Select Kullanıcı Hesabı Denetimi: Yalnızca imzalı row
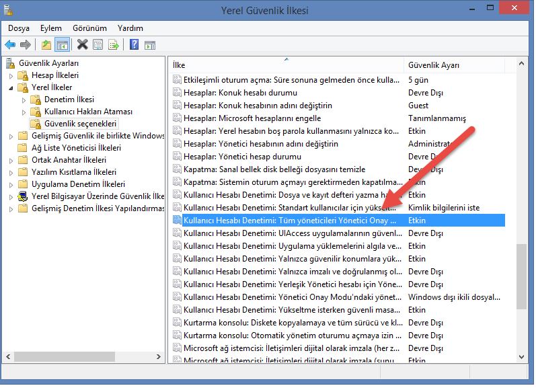 (338, 272)
